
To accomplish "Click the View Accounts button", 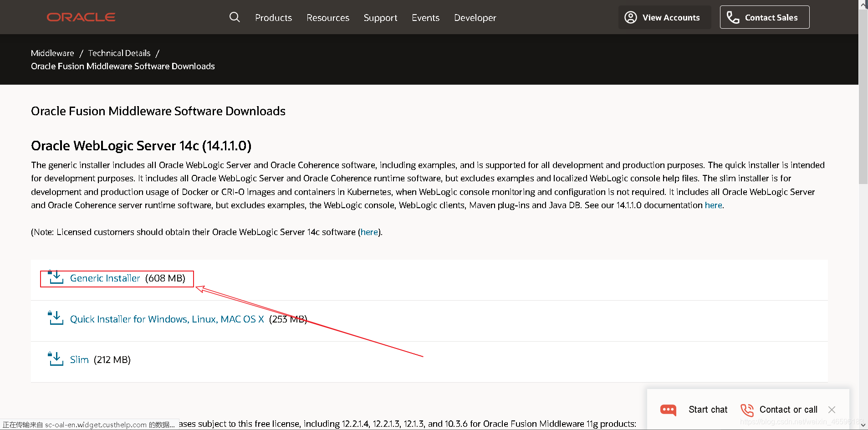I will pyautogui.click(x=664, y=17).
